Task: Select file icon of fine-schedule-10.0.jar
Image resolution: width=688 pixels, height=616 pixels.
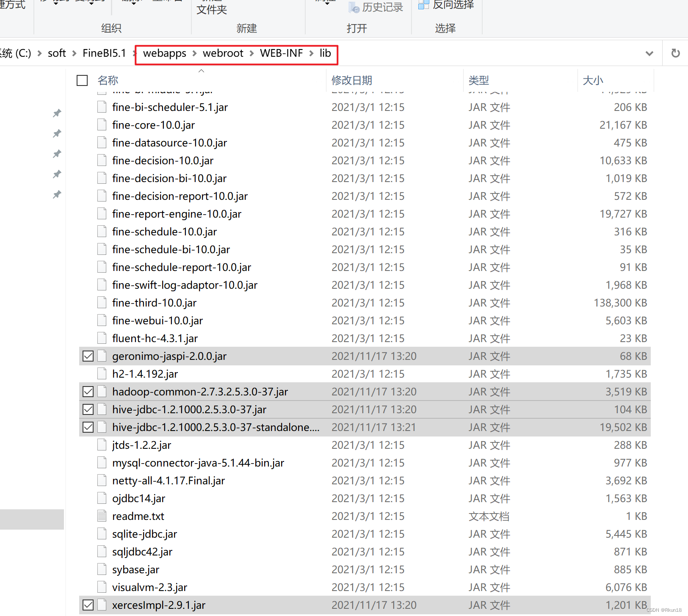Action: pos(102,232)
